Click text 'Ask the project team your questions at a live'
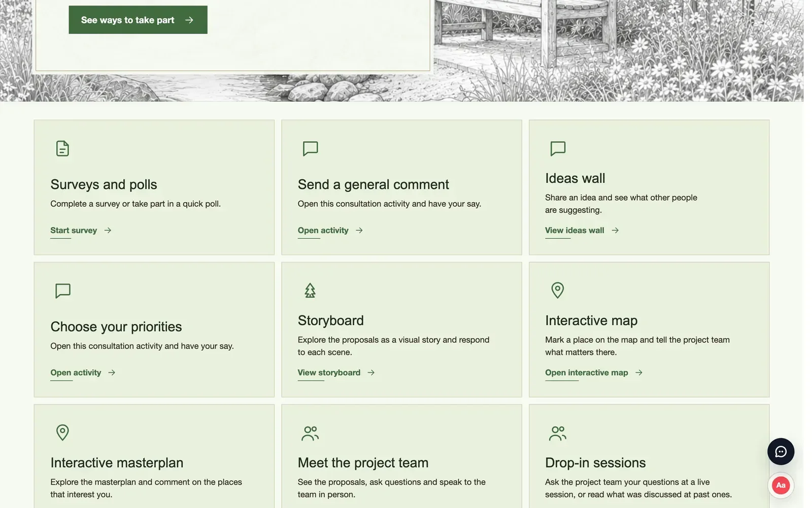Viewport: 812px width, 508px height. [627, 482]
